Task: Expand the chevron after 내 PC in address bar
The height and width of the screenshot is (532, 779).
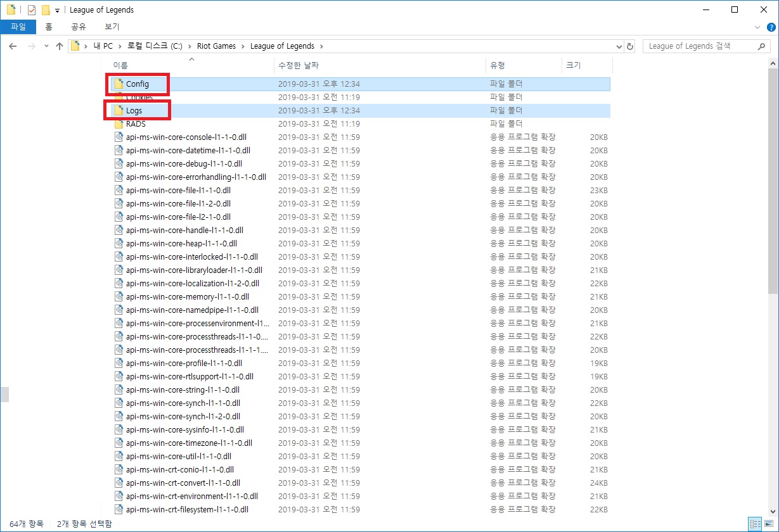Action: pos(120,46)
